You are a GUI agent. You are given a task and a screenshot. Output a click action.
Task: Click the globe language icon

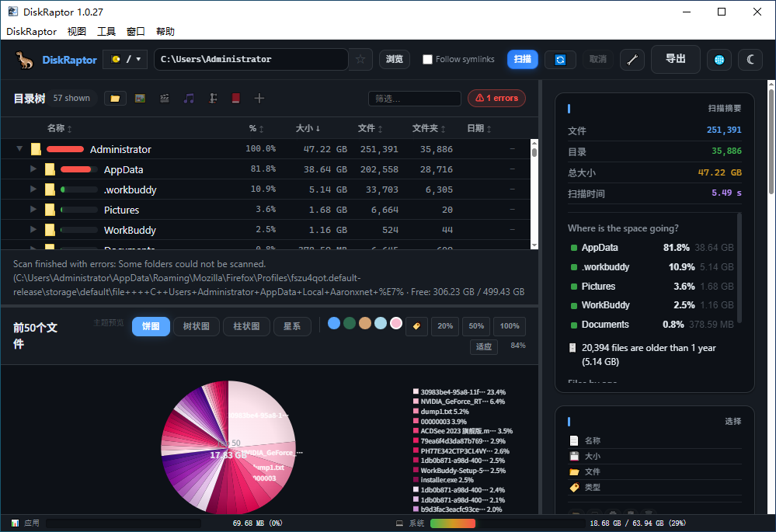[719, 59]
